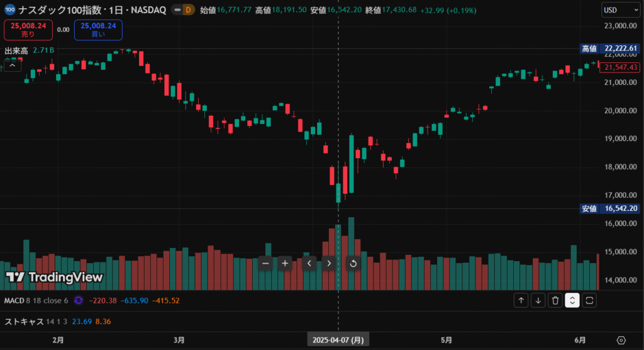
Task: Reset the chart view
Action: coord(353,263)
